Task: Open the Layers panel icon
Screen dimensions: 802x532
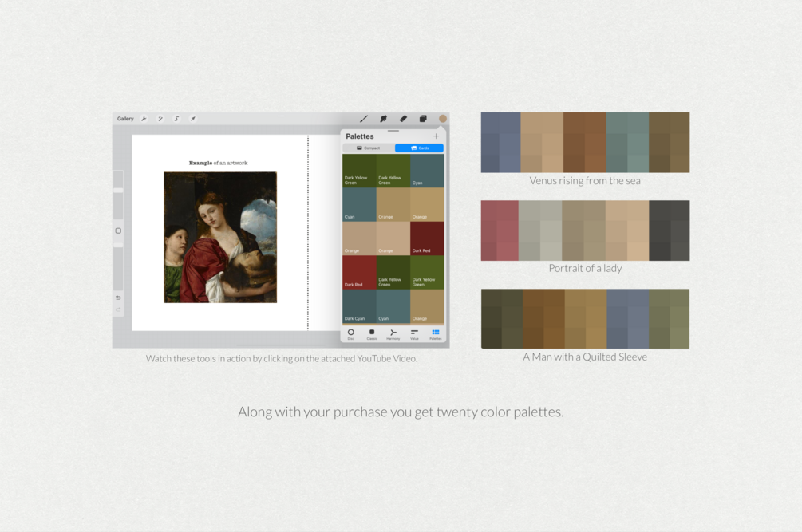Action: (x=423, y=119)
